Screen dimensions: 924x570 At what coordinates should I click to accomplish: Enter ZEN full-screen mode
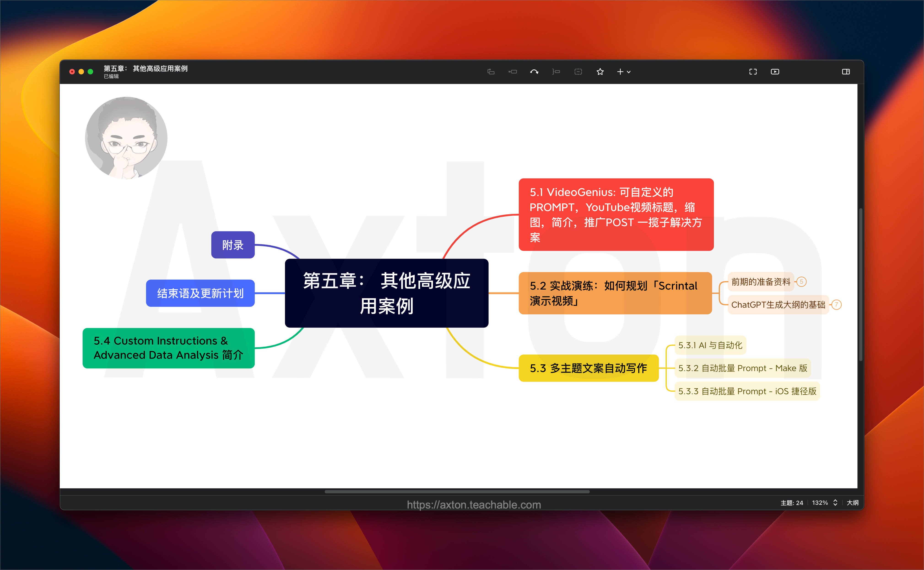tap(753, 72)
